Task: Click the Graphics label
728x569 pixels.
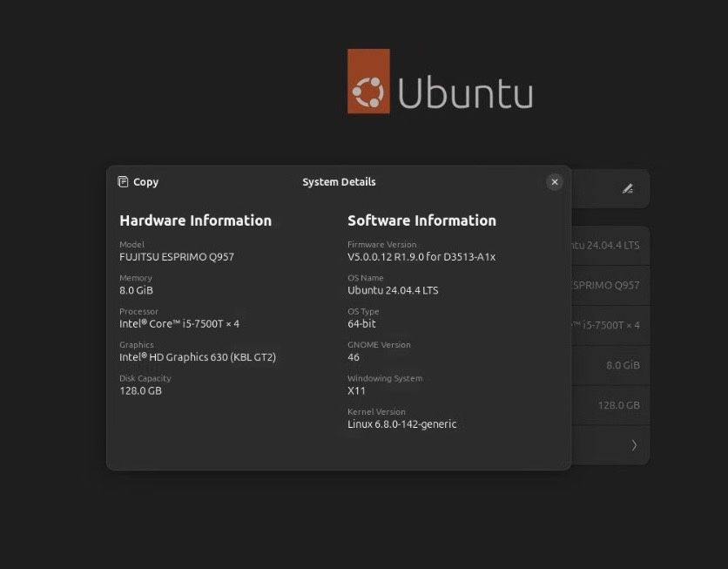Action: [137, 345]
